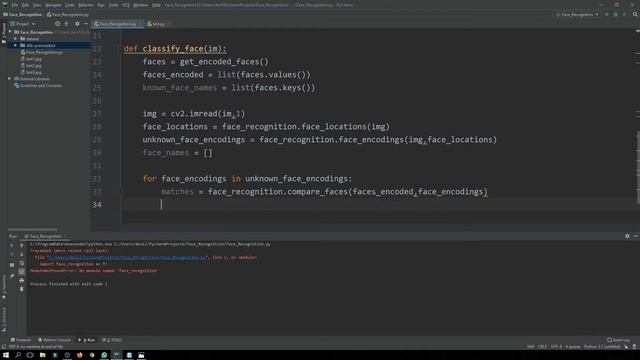Image resolution: width=640 pixels, height=360 pixels.
Task: Click the Face_Recognition breadcrumb in navigation bar
Action: click(22, 14)
